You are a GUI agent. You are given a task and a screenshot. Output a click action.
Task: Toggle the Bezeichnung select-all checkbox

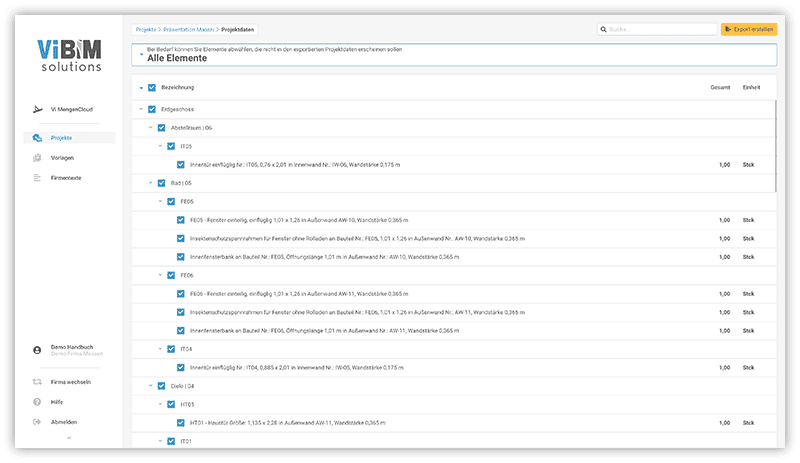152,87
